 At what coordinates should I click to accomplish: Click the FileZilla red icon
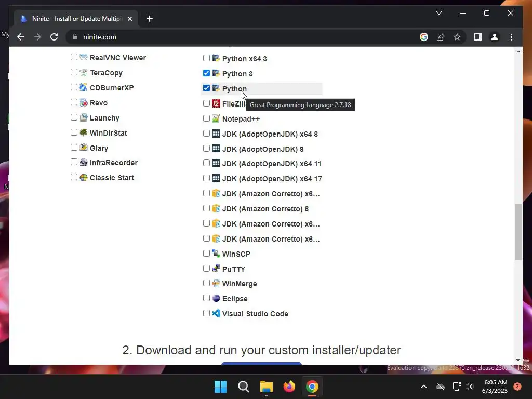[216, 103]
